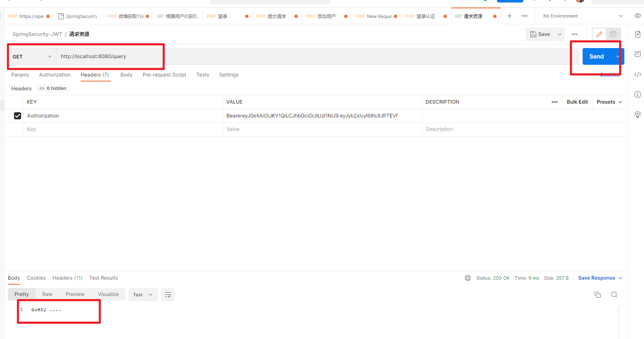Uncheck the Authorization header checkbox
644x339 pixels.
click(x=18, y=116)
